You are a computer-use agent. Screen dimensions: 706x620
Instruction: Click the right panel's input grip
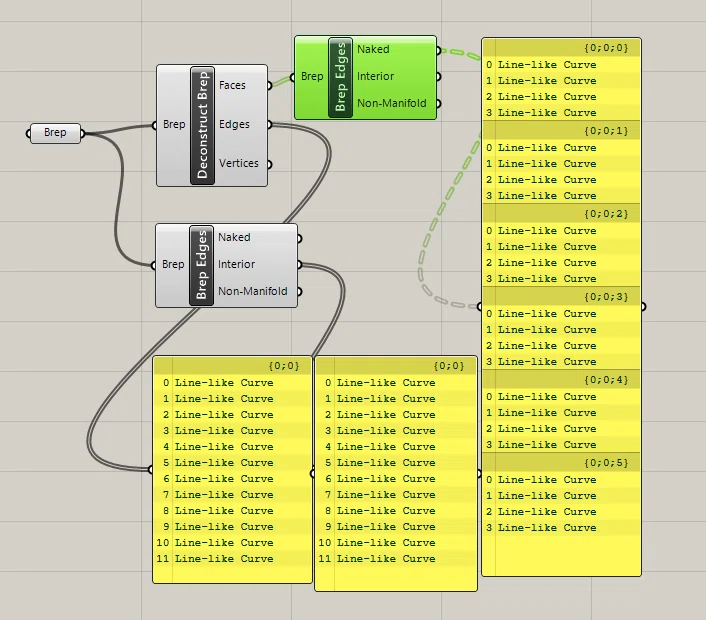(480, 307)
